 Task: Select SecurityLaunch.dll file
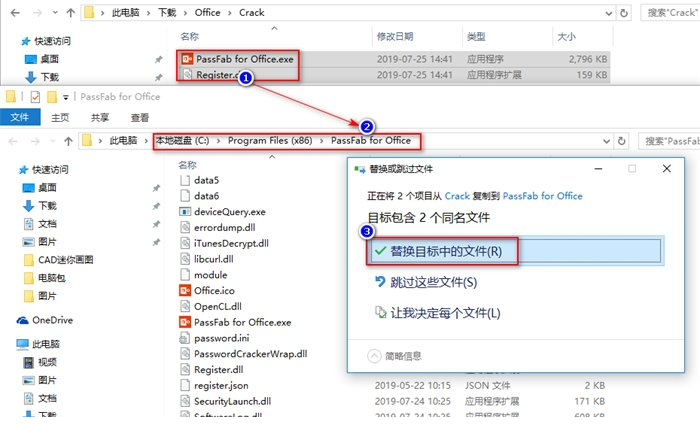(232, 401)
